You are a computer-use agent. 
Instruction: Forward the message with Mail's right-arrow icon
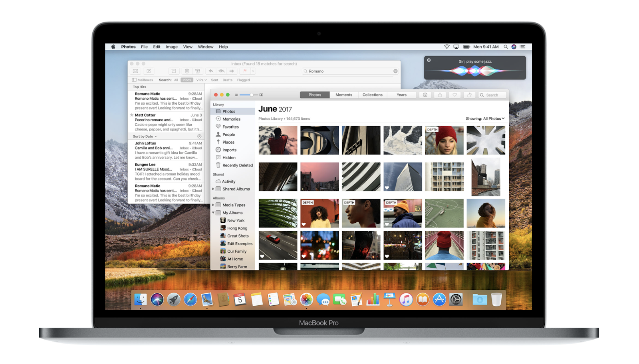[x=232, y=71]
